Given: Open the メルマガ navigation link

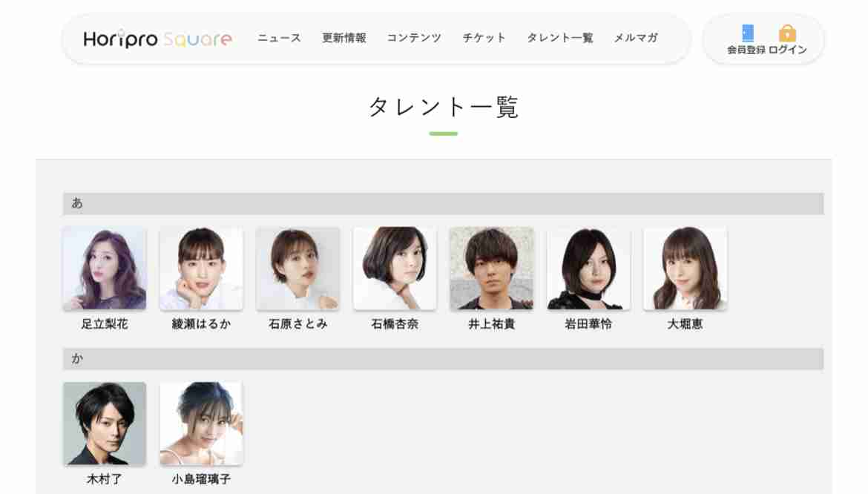Looking at the screenshot, I should click(636, 38).
